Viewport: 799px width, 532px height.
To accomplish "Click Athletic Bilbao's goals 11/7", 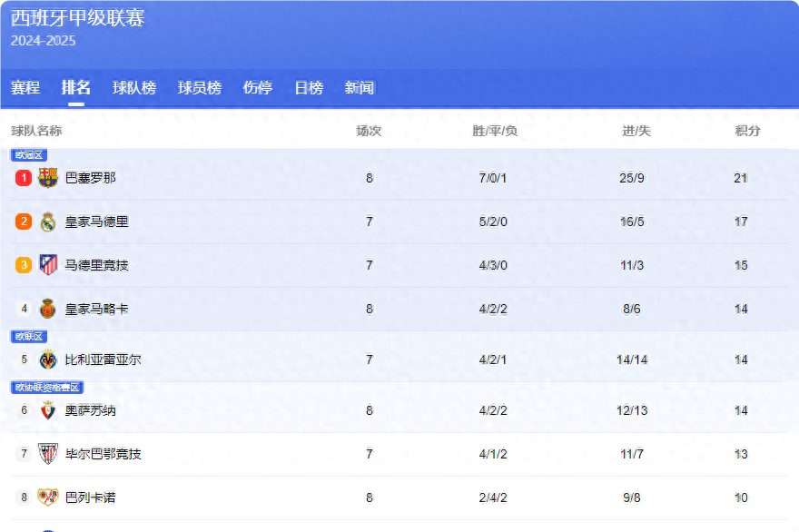I will click(632, 454).
